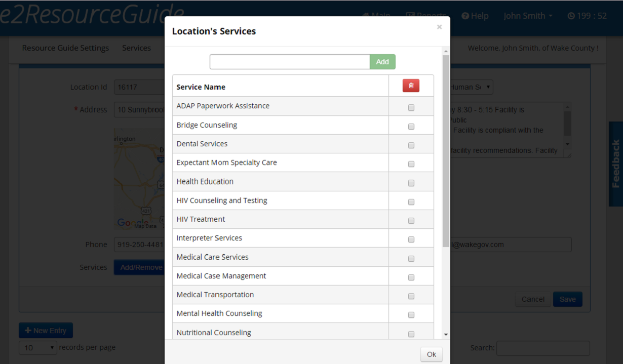
Task: Open the Feedback side tab
Action: (x=615, y=164)
